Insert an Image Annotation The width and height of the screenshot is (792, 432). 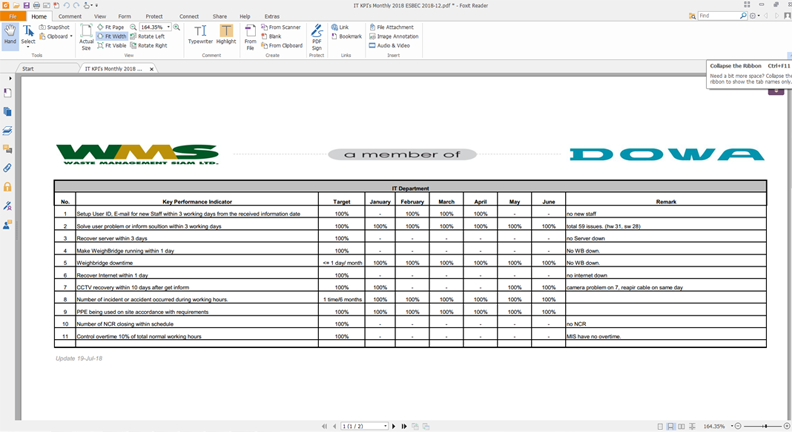394,36
